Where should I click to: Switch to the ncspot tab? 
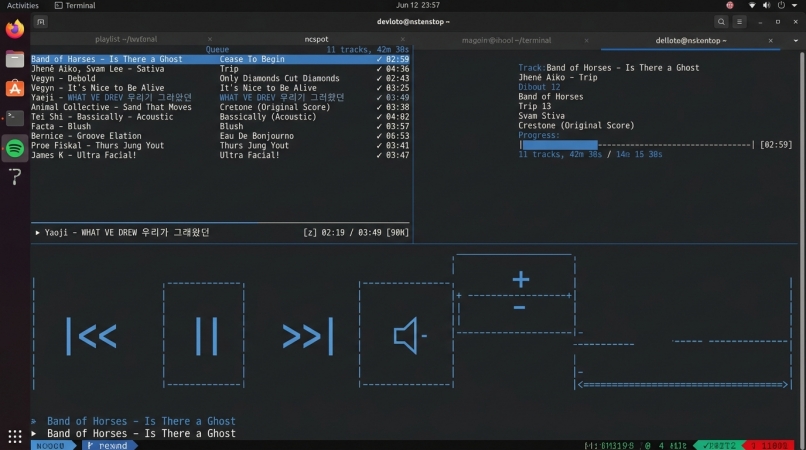(x=316, y=39)
